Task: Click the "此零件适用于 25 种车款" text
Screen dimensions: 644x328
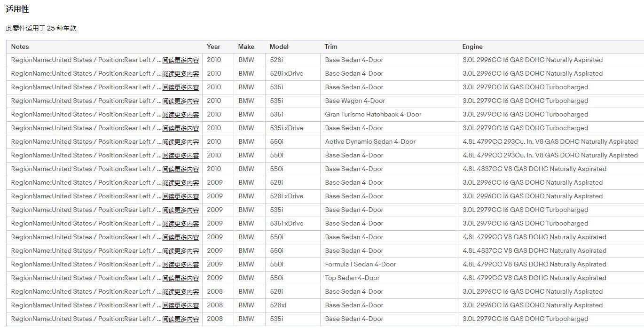Action: click(x=41, y=28)
